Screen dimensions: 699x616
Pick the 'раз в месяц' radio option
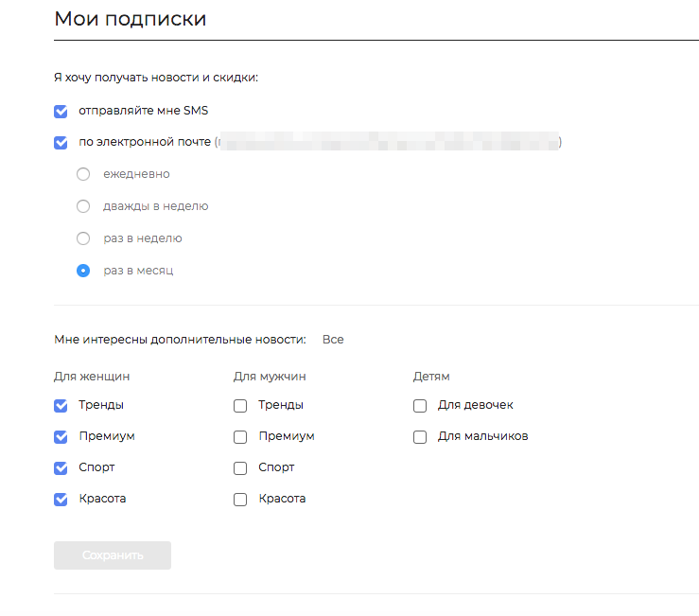83,271
